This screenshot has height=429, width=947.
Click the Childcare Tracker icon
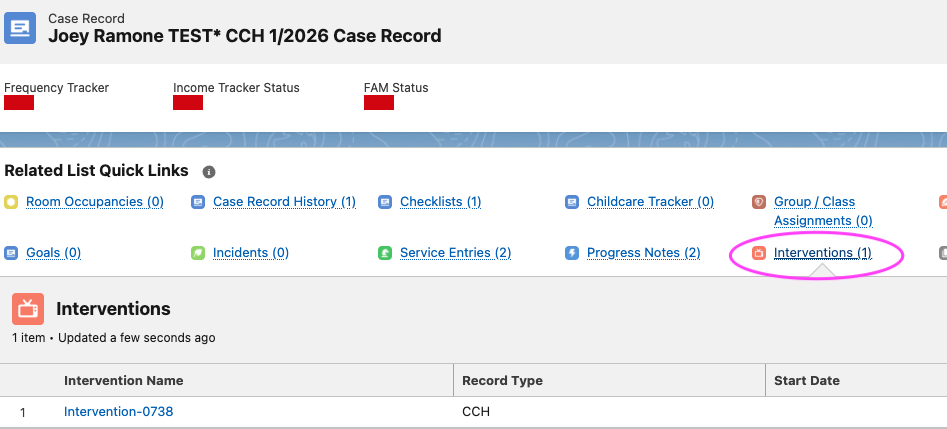point(572,202)
